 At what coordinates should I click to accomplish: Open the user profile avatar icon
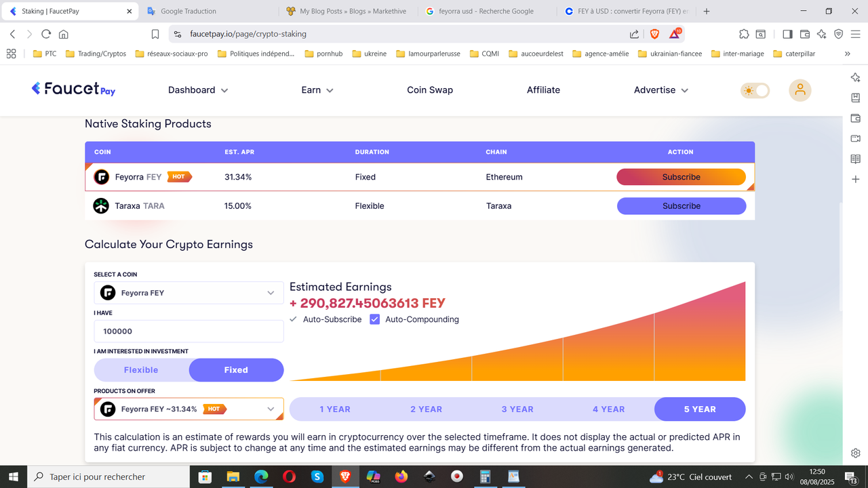pos(800,90)
